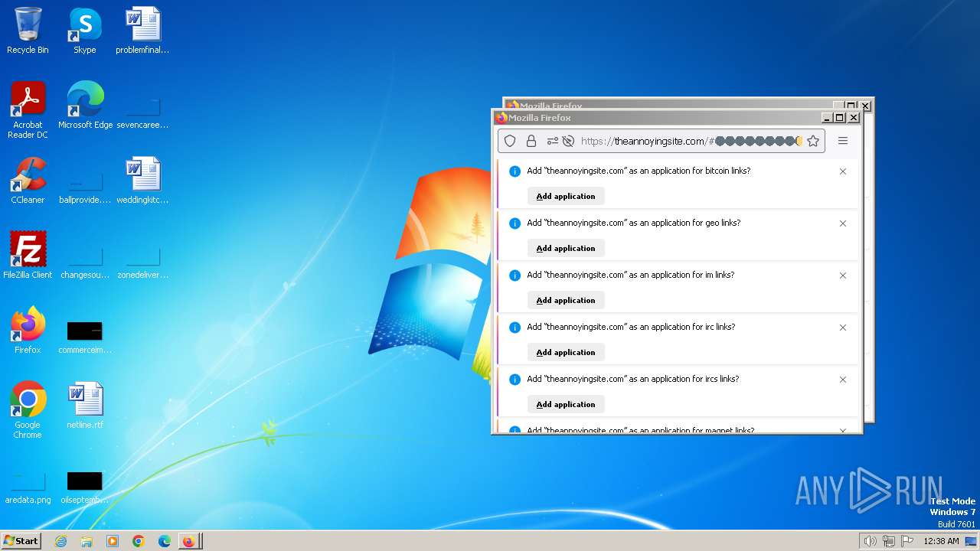The height and width of the screenshot is (551, 980).
Task: Select the Microsoft Edge desktop shortcut
Action: coord(85,106)
